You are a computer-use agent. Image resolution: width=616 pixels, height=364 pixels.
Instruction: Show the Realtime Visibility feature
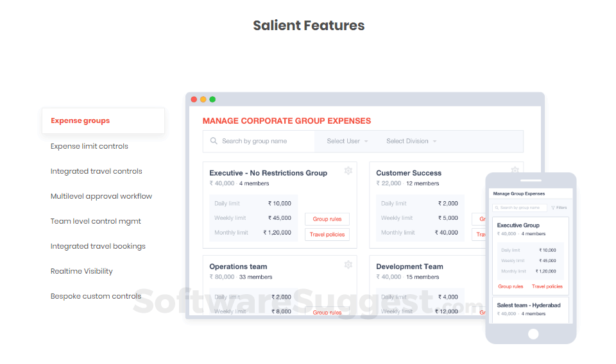pos(81,271)
